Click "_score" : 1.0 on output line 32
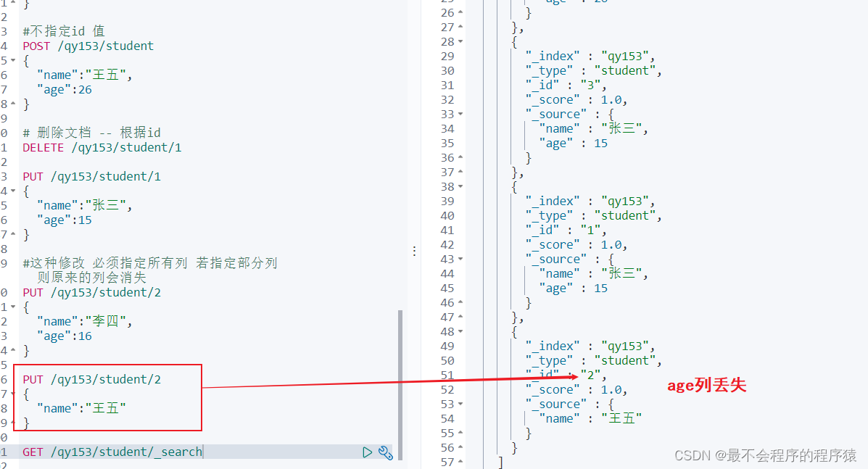Screen dimensions: 868x469 [x=576, y=99]
